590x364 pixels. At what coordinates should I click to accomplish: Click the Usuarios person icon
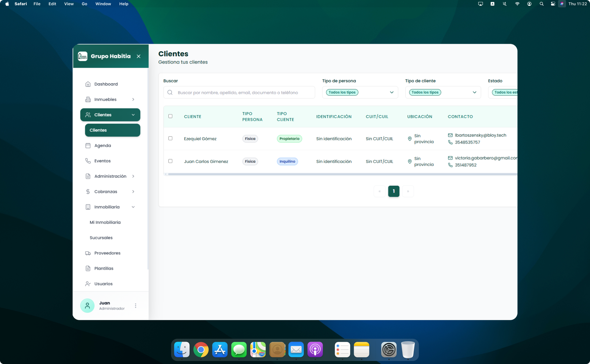pos(88,284)
